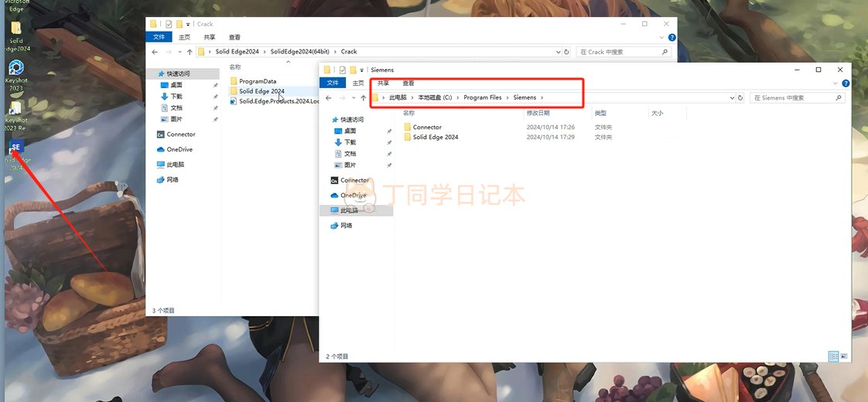The height and width of the screenshot is (402, 868).
Task: Click Solid Edge2024 in Crack address breadcrumb
Action: click(238, 52)
